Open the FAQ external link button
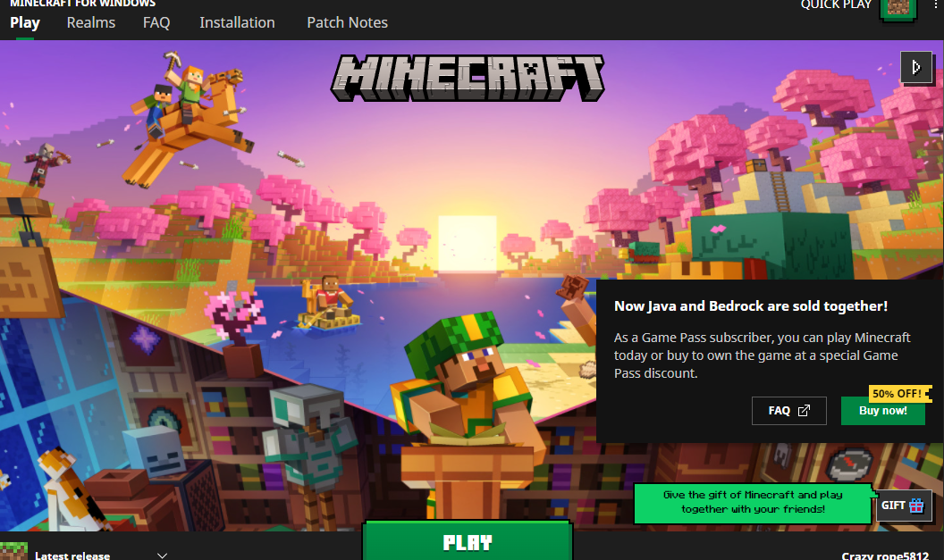 point(788,411)
